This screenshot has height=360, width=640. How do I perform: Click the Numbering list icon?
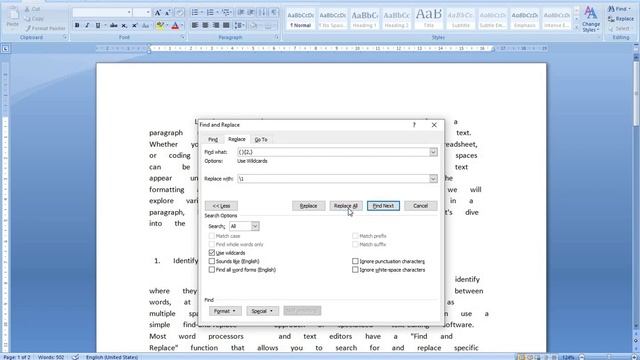pos(210,13)
